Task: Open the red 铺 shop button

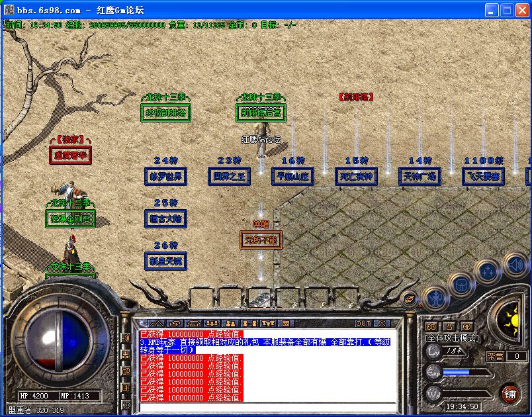Action: 510,394
